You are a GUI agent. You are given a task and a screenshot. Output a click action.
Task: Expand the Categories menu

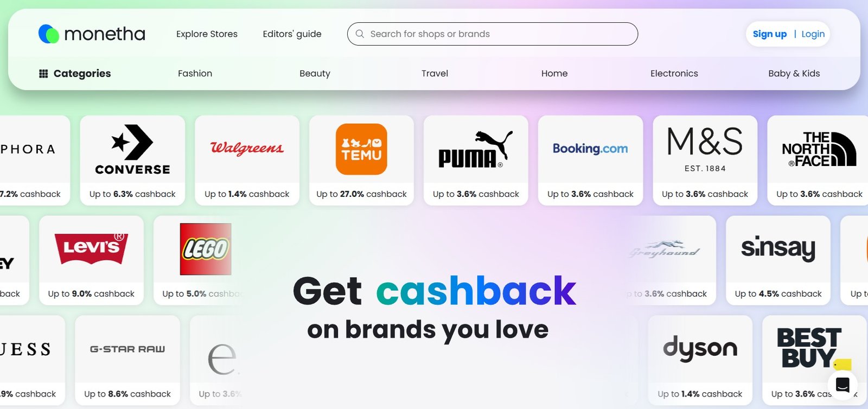pyautogui.click(x=75, y=73)
